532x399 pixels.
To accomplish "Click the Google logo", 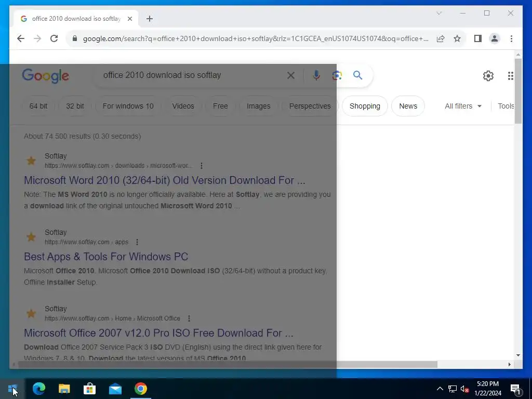I will (46, 76).
